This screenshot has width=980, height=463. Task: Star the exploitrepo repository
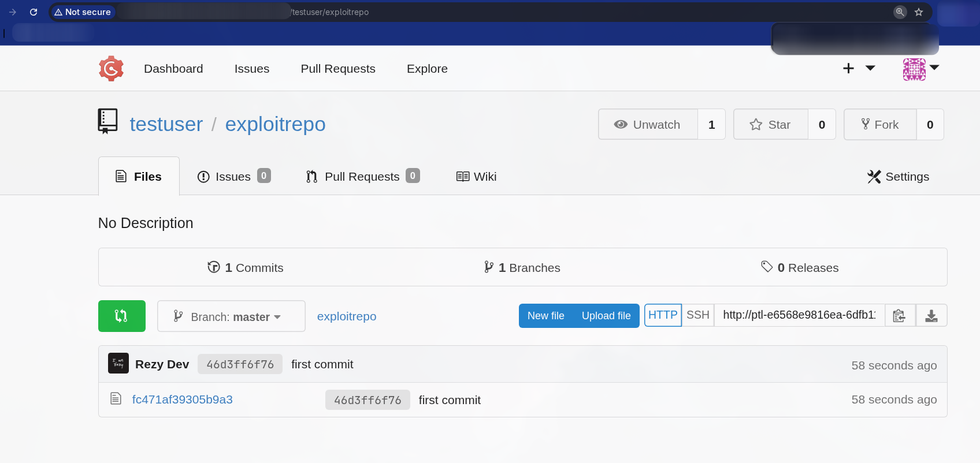[770, 125]
